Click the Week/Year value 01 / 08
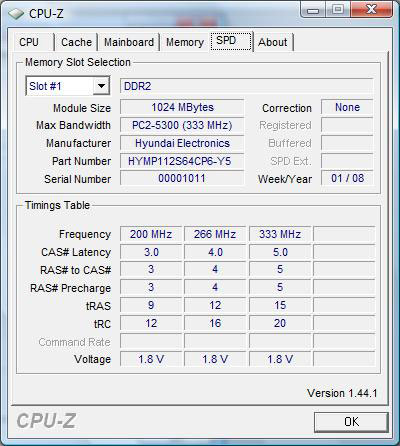The image size is (400, 446). pyautogui.click(x=347, y=178)
